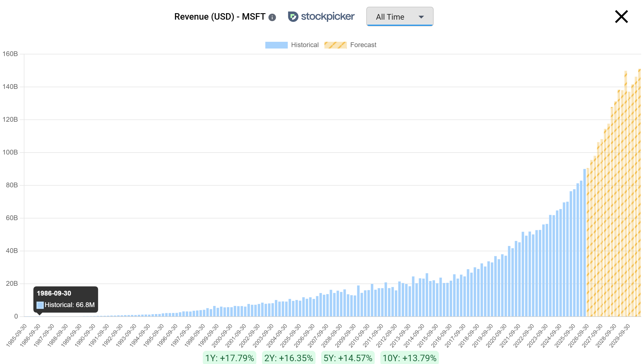Click the 2010-09-30 x-axis date label

point(359,335)
